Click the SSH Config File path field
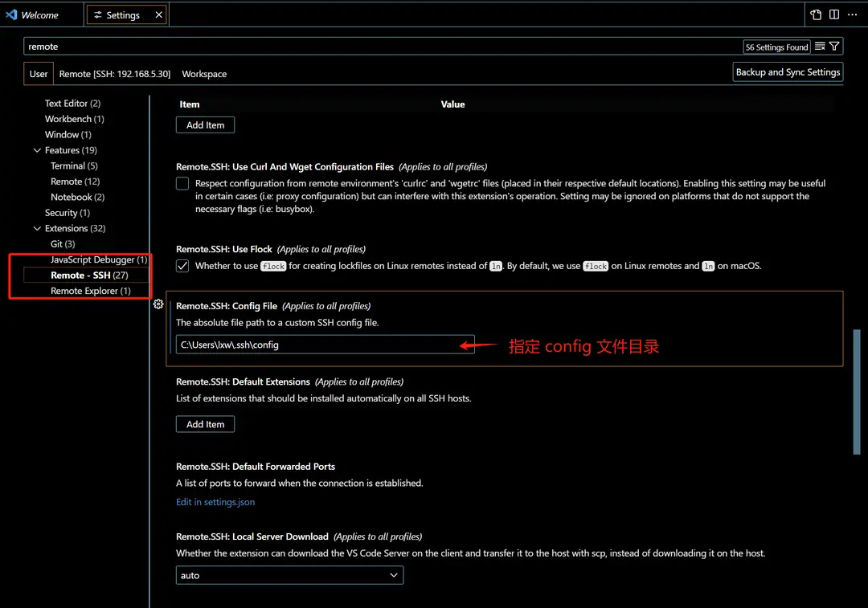 coord(325,345)
